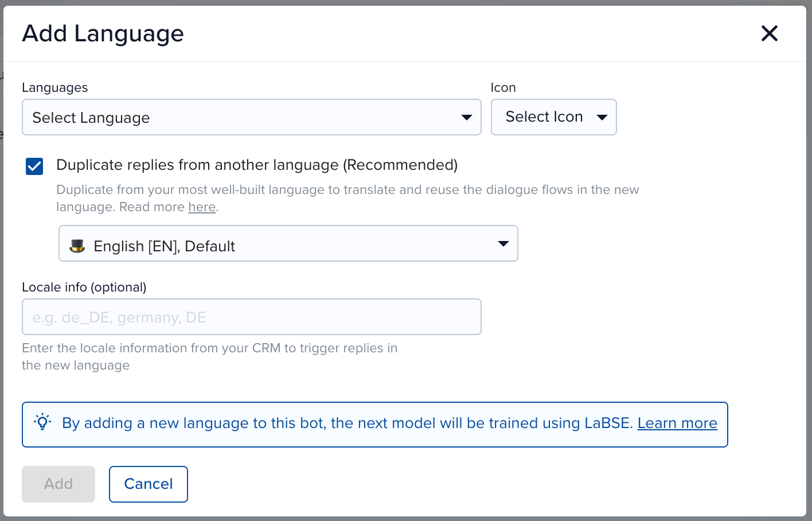The width and height of the screenshot is (812, 521).
Task: Expand the English [EN], Default dropdown
Action: pyautogui.click(x=288, y=243)
